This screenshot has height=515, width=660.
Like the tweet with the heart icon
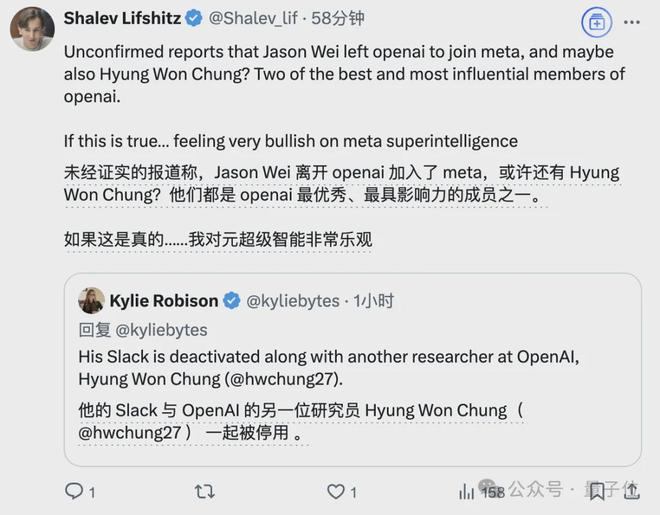(x=336, y=491)
